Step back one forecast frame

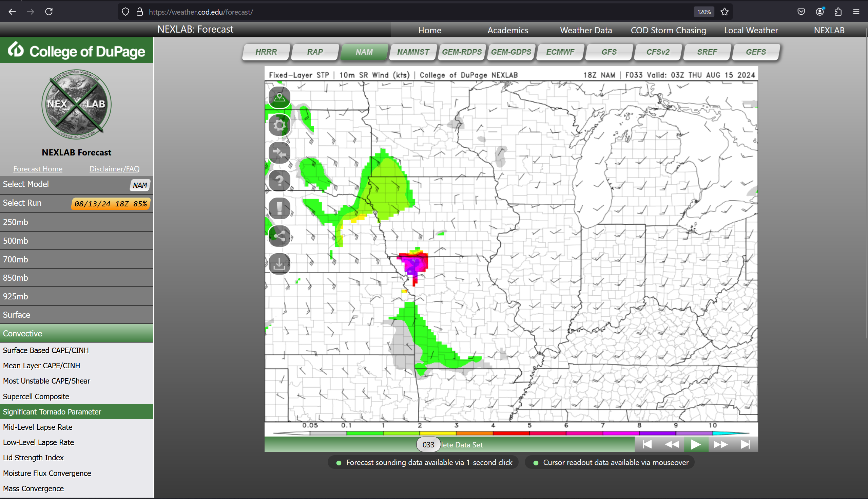pyautogui.click(x=672, y=444)
